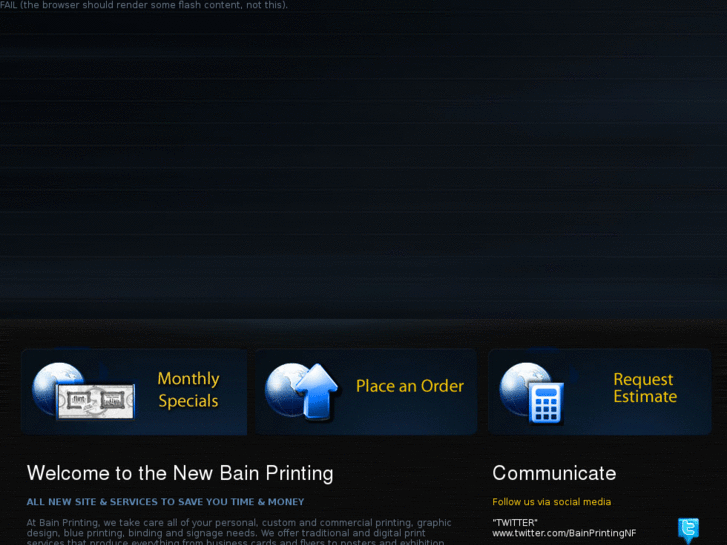Click 'ALL NEW SITE & SERVICES' subheading

click(x=166, y=502)
